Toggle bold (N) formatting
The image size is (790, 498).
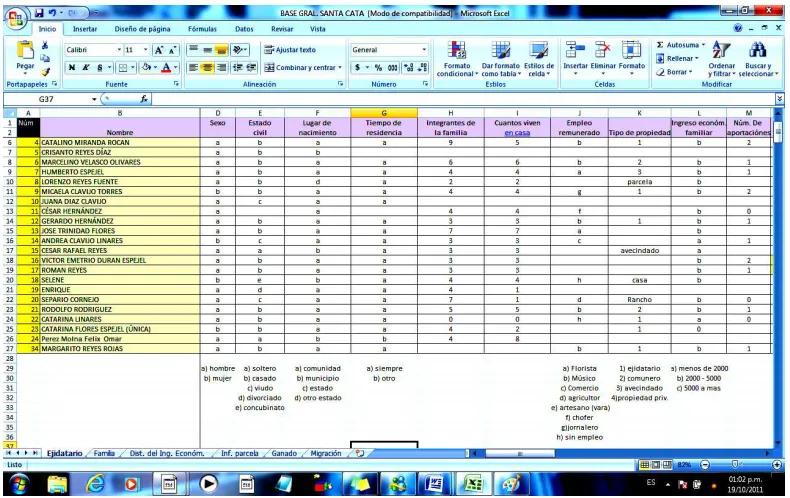(x=72, y=67)
